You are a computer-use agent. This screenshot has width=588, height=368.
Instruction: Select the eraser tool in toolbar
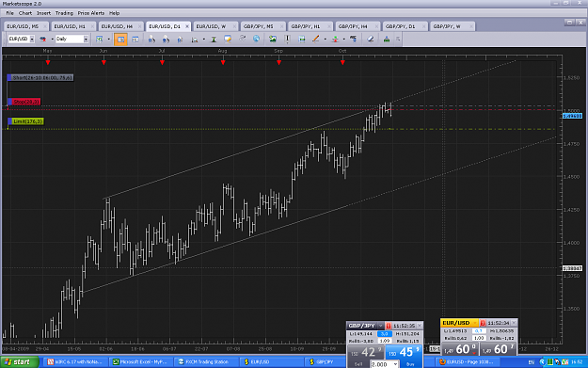371,39
